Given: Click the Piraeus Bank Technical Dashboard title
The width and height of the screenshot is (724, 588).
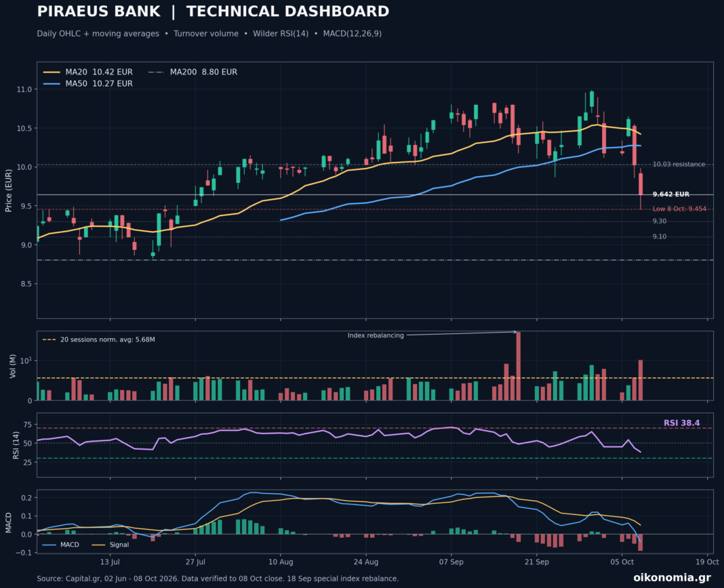Looking at the screenshot, I should click(213, 12).
